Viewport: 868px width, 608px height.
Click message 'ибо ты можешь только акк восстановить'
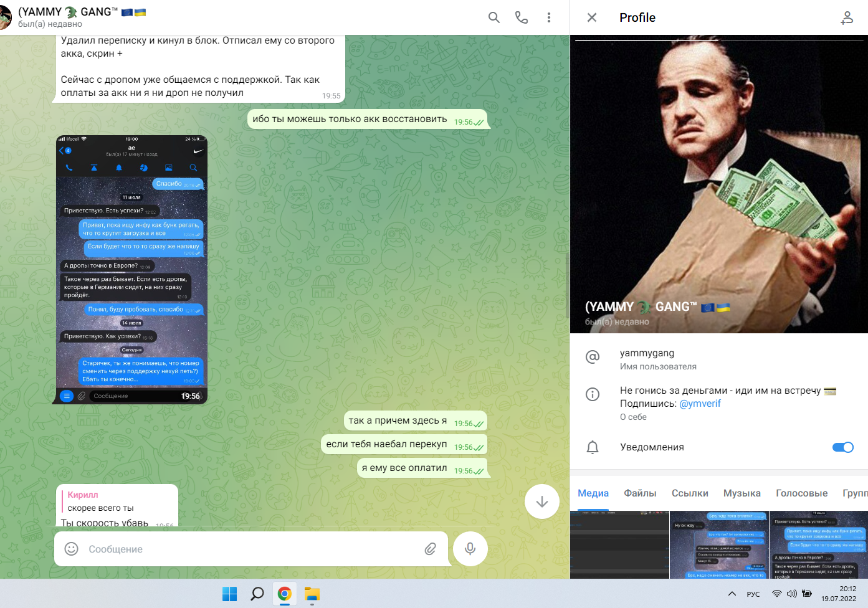[x=367, y=120]
